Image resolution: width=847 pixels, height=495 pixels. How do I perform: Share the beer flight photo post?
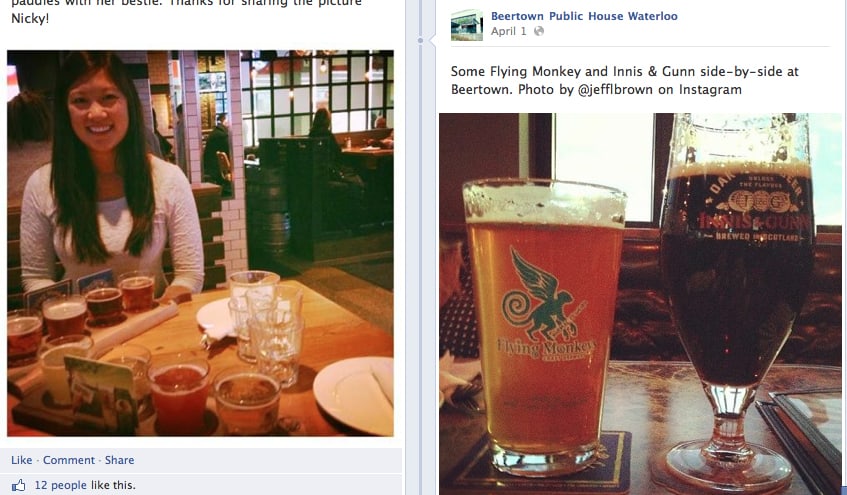pos(119,460)
